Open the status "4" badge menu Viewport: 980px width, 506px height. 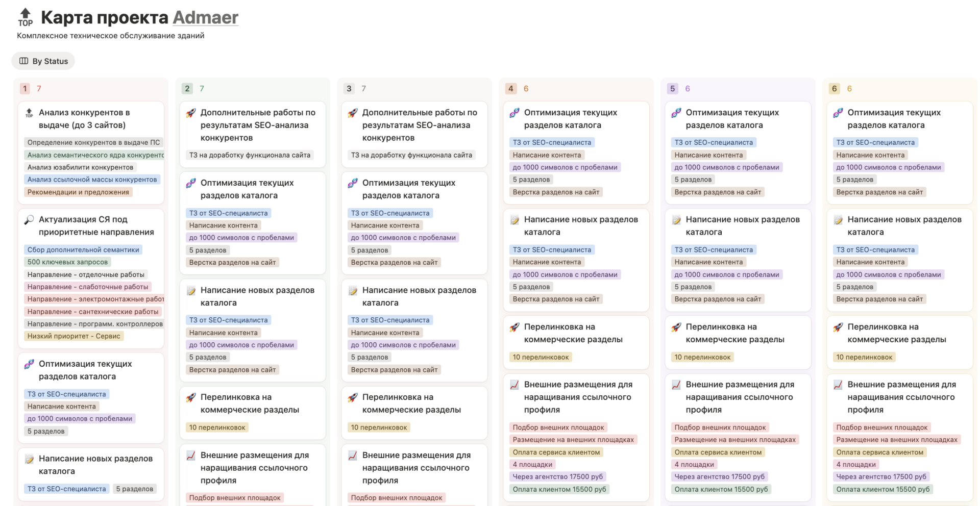[x=510, y=88]
